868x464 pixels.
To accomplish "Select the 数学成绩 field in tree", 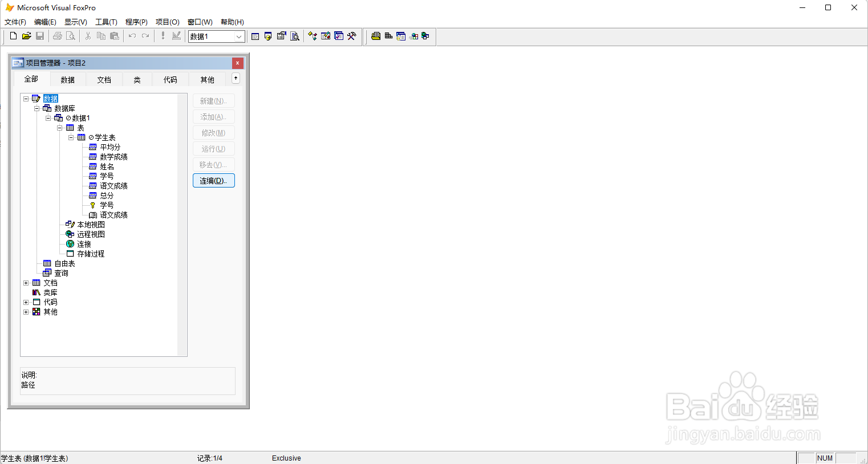I will point(113,157).
